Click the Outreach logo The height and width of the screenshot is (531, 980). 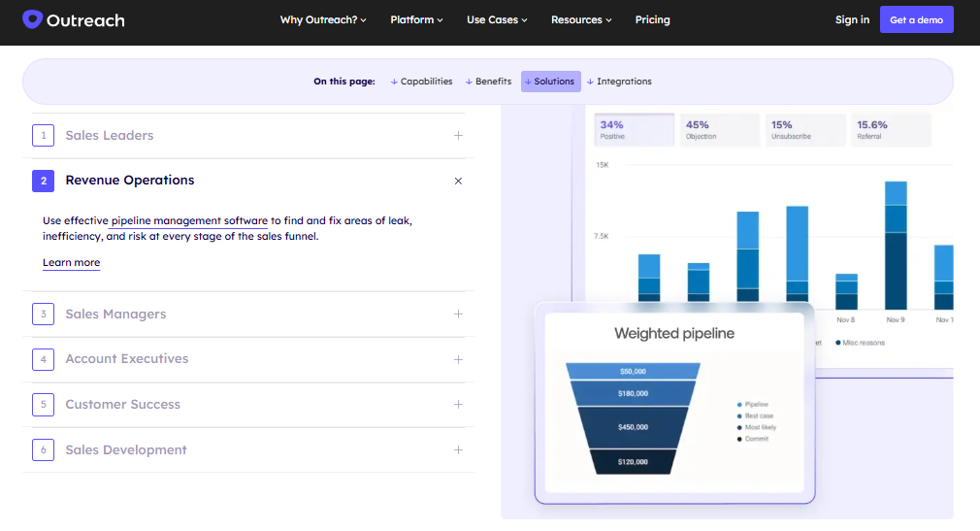[74, 20]
